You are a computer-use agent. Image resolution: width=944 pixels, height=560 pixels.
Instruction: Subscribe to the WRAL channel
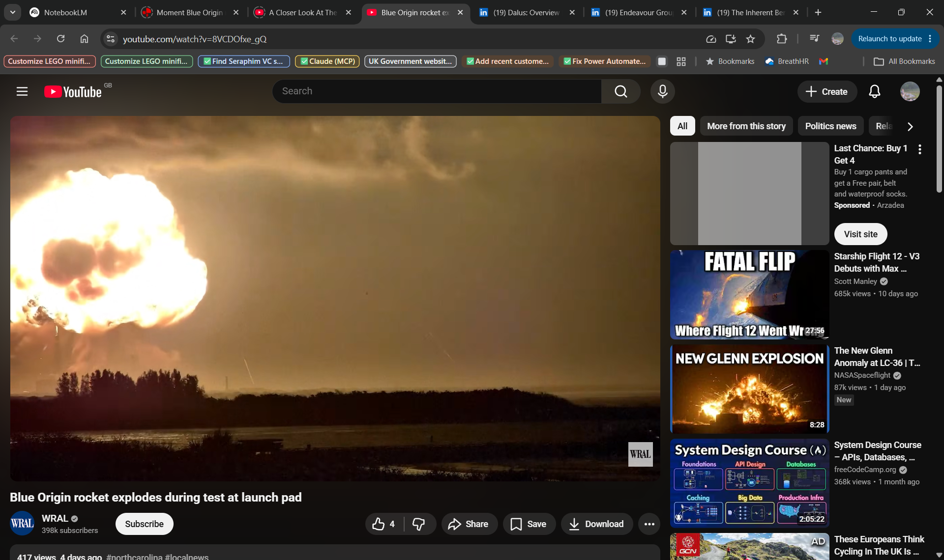tap(144, 524)
